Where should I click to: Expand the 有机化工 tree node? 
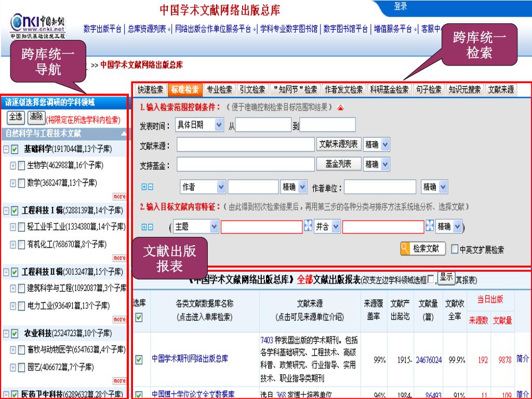(13, 244)
